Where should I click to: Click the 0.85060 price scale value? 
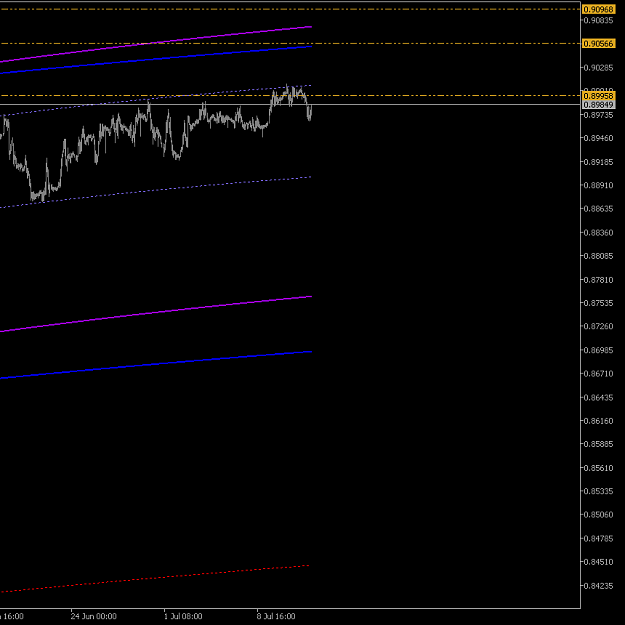pyautogui.click(x=598, y=515)
